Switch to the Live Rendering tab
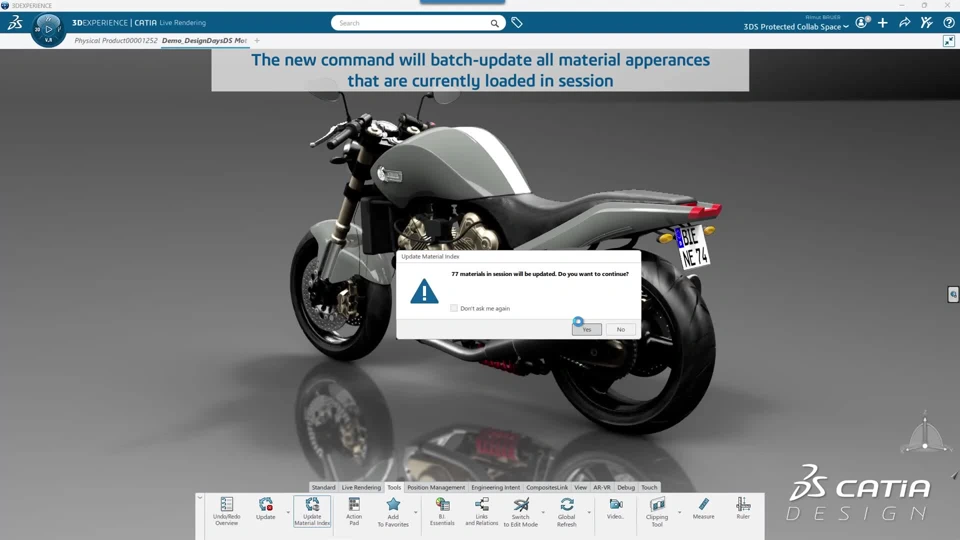This screenshot has height=540, width=960. pyautogui.click(x=361, y=487)
